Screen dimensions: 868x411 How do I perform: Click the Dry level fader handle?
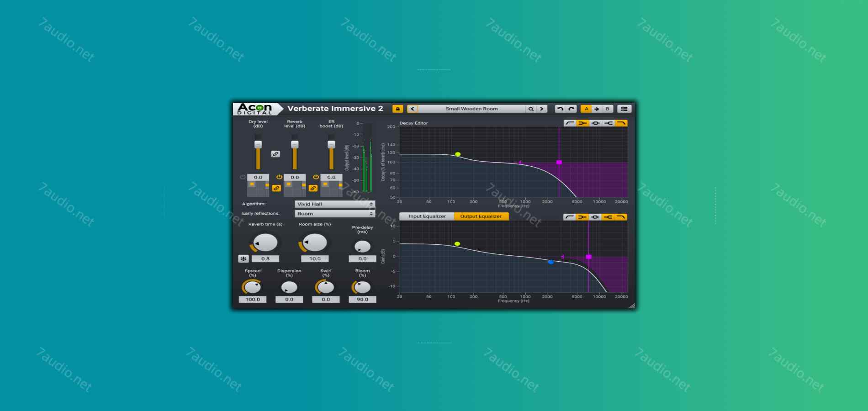click(x=258, y=144)
